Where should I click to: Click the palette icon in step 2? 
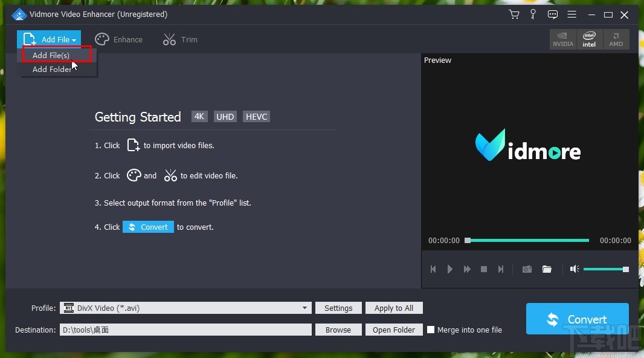(x=134, y=175)
